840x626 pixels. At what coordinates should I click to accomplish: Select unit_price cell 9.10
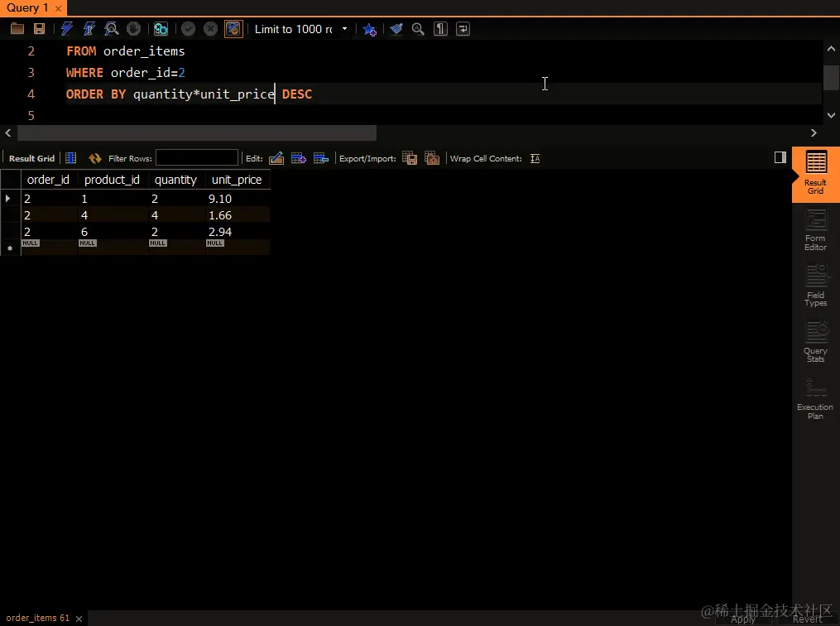coord(238,199)
